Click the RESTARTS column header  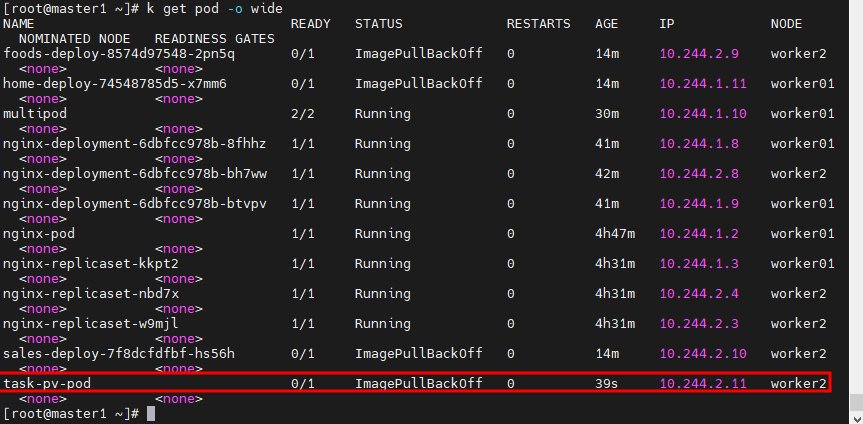tap(539, 24)
